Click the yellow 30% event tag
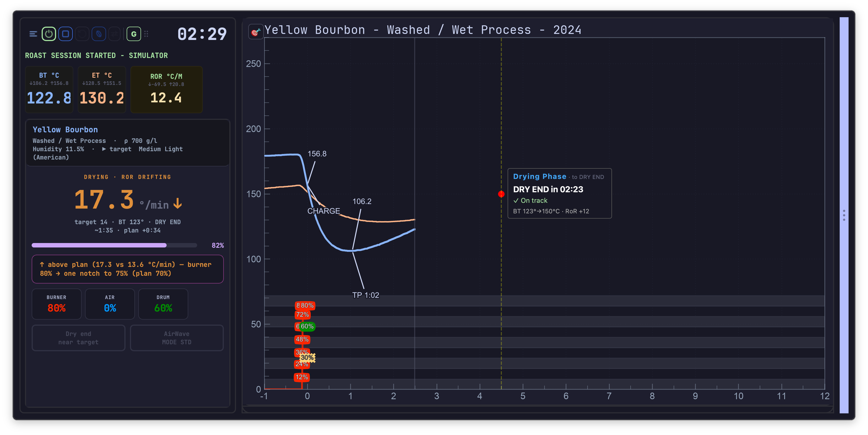Screen dimensions: 868x435 (307, 358)
